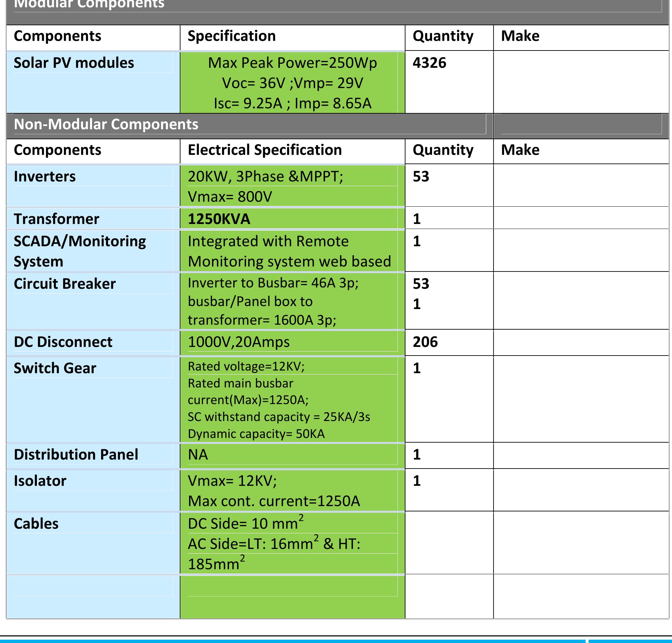Click the Non-Modular Components section header

click(x=106, y=124)
